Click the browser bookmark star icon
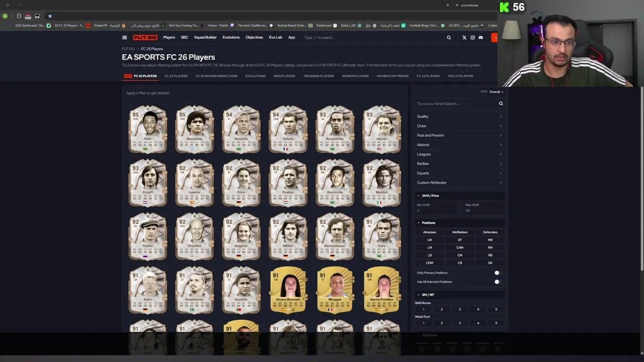This screenshot has width=644, height=362. (50, 16)
